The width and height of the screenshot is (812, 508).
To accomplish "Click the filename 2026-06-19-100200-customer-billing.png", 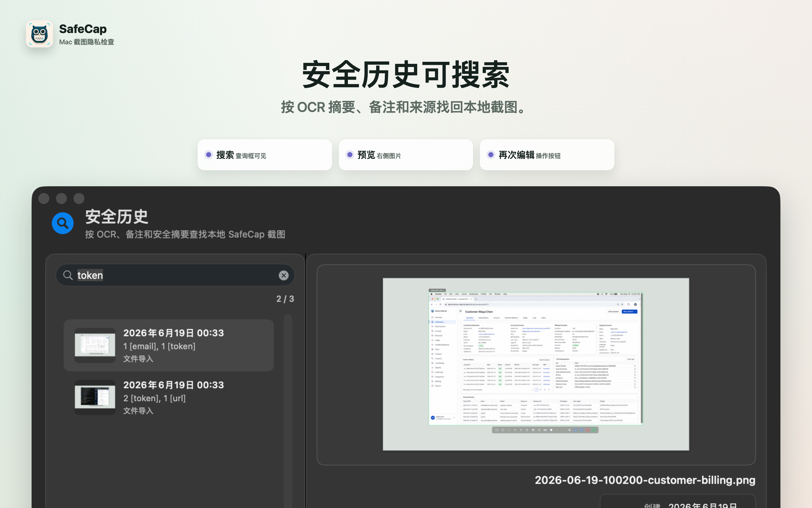I will pyautogui.click(x=645, y=480).
